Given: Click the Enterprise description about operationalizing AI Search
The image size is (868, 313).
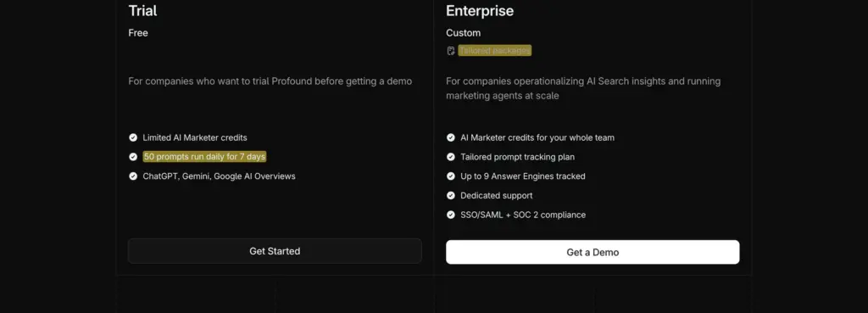Looking at the screenshot, I should tap(583, 88).
